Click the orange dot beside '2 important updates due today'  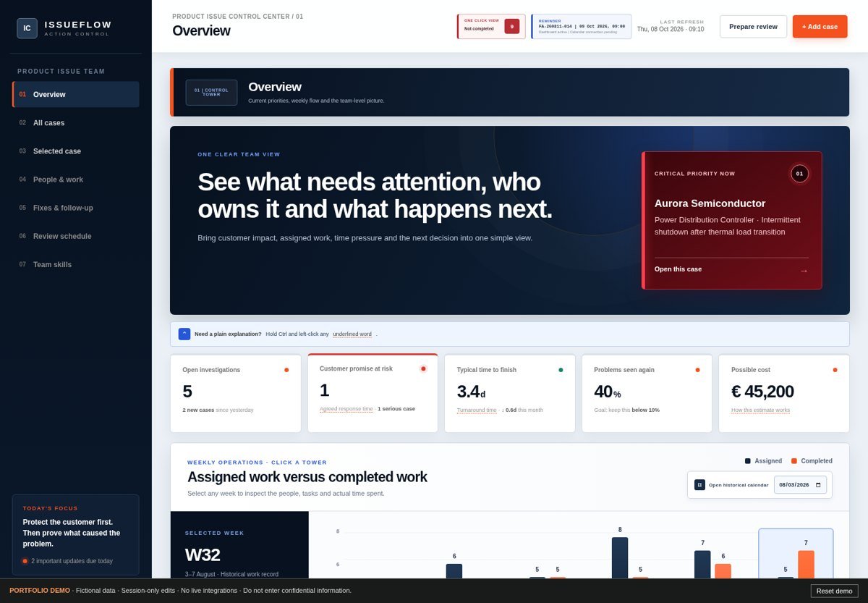tap(25, 561)
